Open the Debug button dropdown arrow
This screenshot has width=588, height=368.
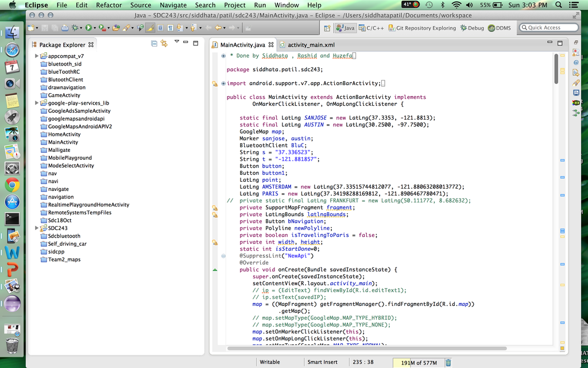[x=81, y=28]
